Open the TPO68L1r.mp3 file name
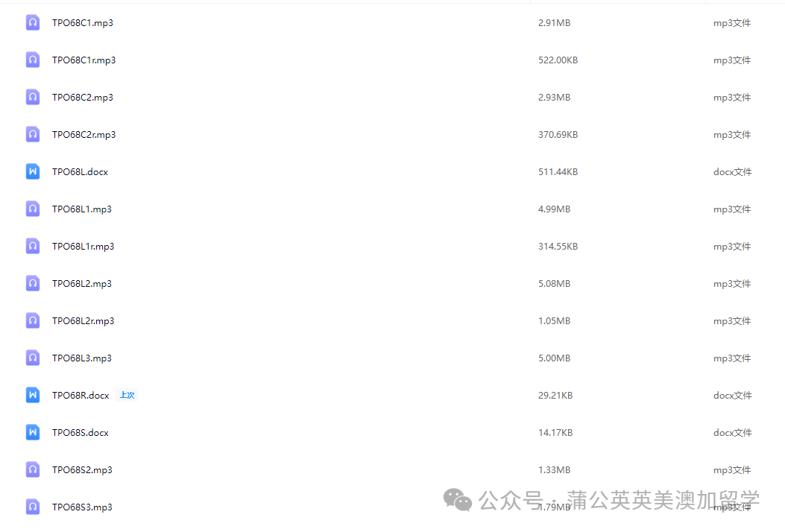The height and width of the screenshot is (532, 785). tap(83, 247)
